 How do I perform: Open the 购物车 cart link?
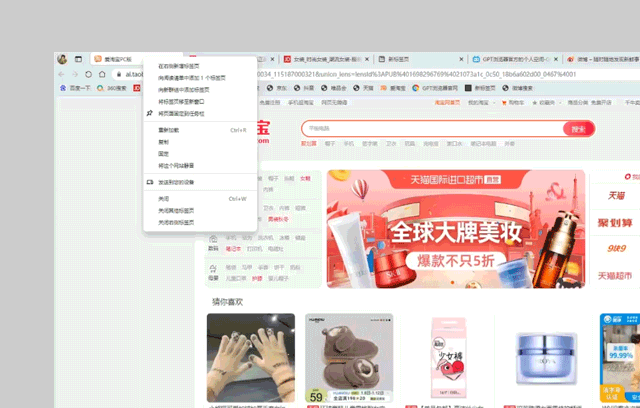click(x=513, y=103)
